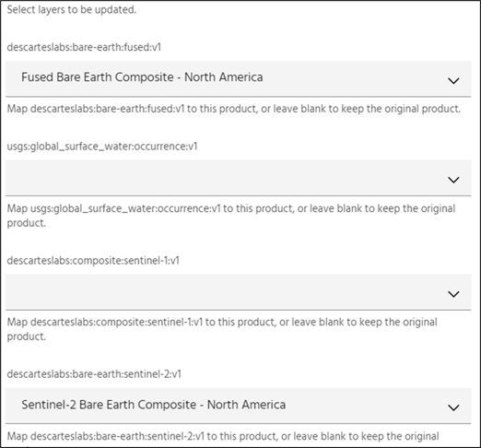Image resolution: width=481 pixels, height=448 pixels.
Task: Click helper text mentioning composite:sentinel-1 mapping
Action: coord(222,329)
